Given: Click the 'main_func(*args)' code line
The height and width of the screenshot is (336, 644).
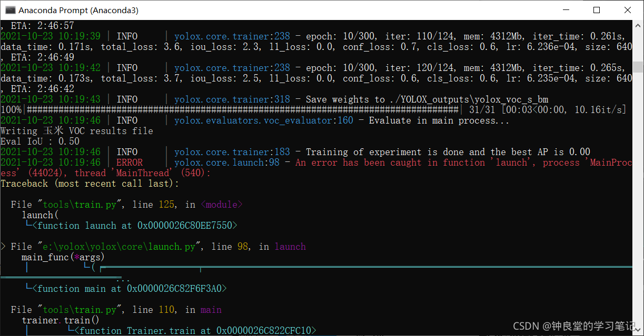Looking at the screenshot, I should coord(63,257).
